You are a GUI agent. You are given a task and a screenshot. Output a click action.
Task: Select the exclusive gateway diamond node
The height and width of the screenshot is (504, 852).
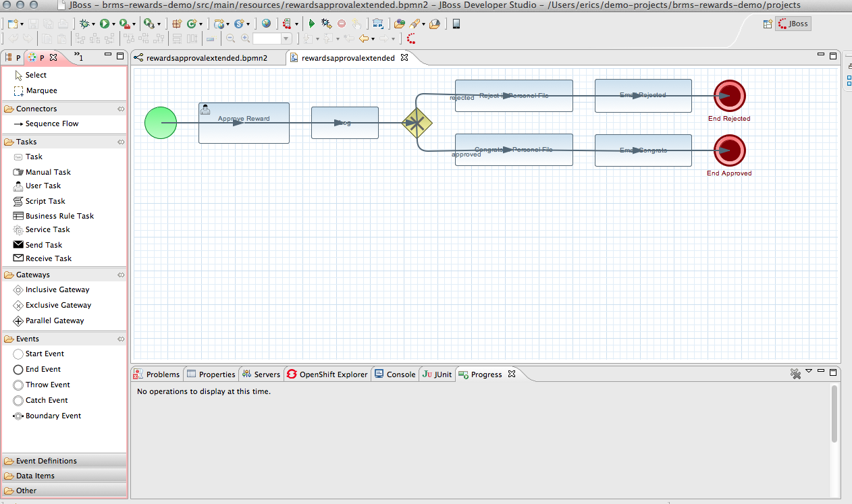[x=417, y=123]
